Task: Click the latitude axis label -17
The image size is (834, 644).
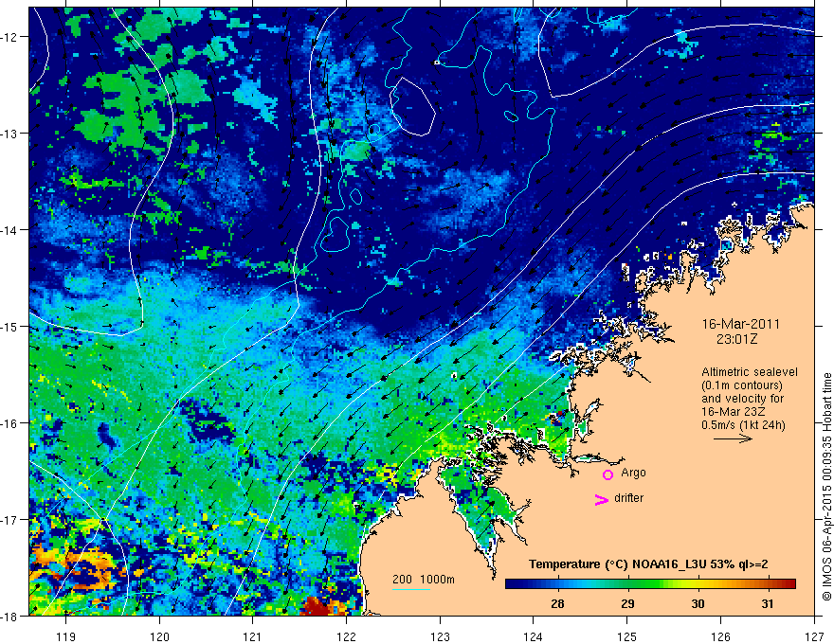Action: [x=10, y=520]
